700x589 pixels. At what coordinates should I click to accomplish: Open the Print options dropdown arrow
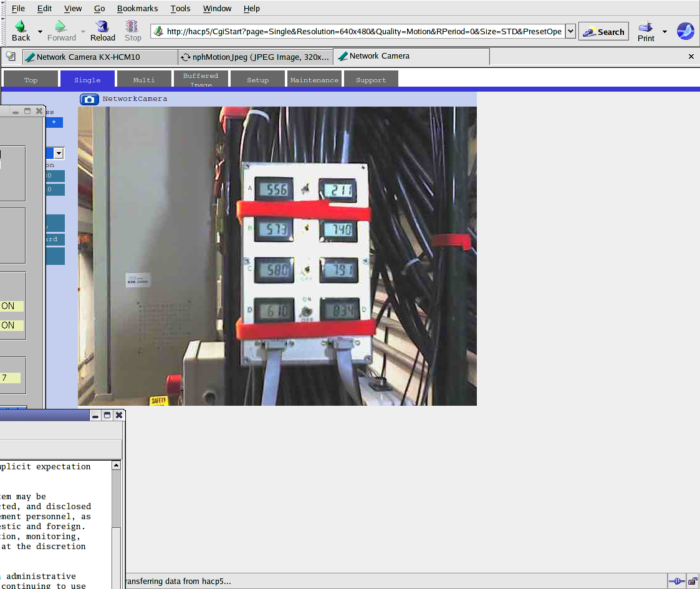(664, 32)
